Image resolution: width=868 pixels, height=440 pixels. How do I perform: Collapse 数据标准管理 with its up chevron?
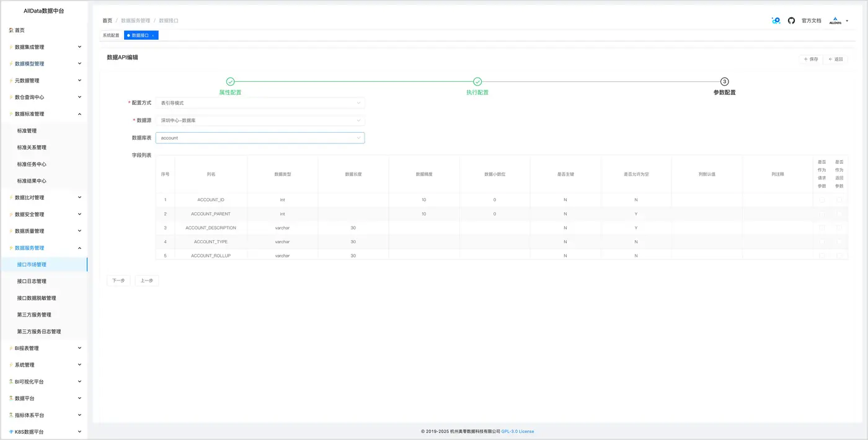click(x=79, y=114)
